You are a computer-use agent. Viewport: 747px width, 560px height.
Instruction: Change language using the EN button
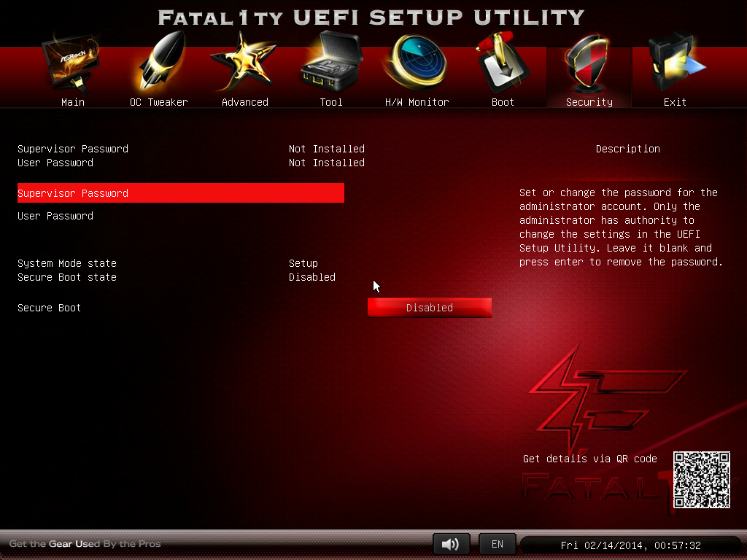pos(498,545)
